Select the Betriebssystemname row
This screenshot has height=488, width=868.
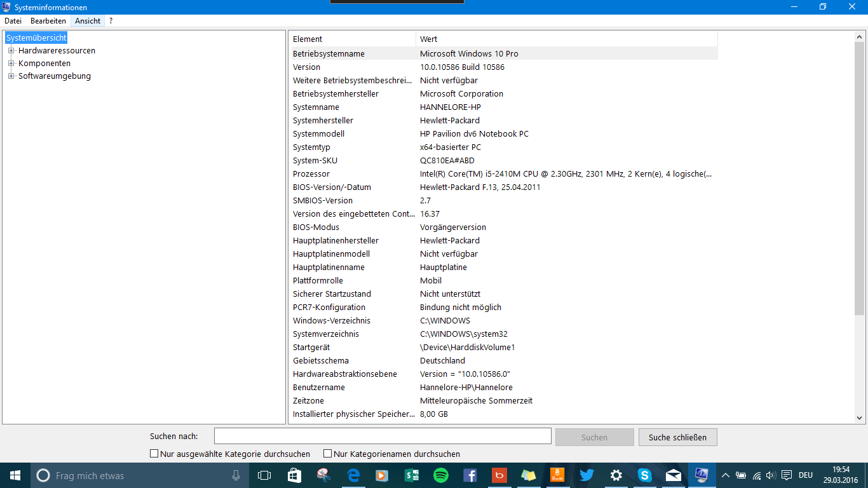pos(504,54)
